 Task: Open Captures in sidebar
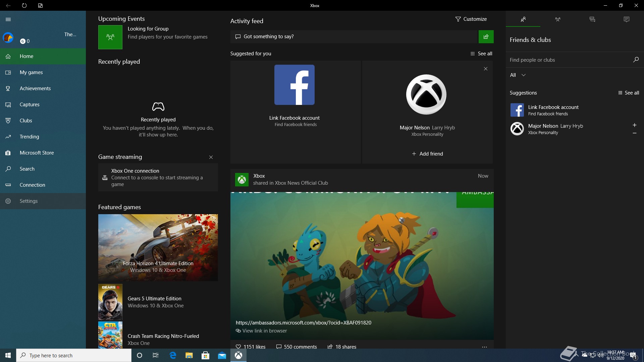click(43, 105)
